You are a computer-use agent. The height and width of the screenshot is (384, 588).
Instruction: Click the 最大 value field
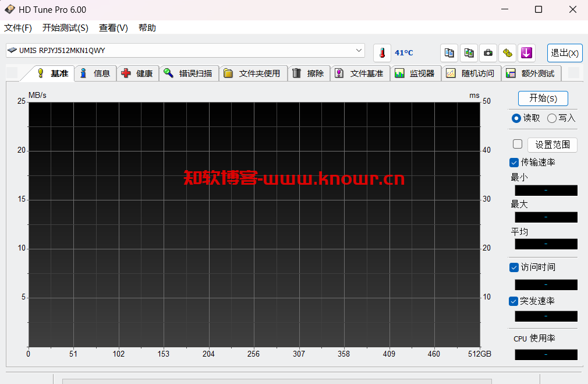[546, 217]
